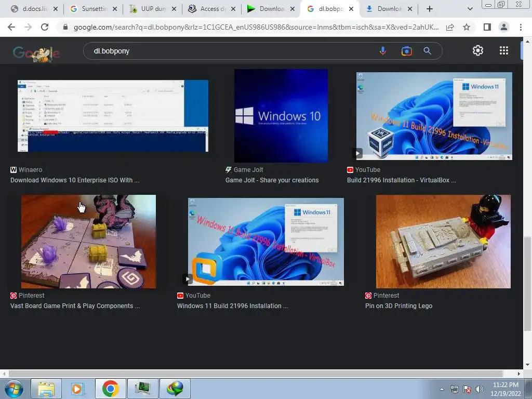532x399 pixels.
Task: Click 'Game Jolt - Share your creations' link
Action: [272, 180]
